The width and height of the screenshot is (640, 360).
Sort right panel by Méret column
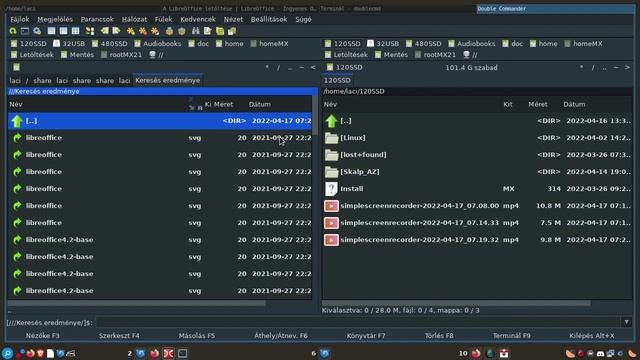(538, 104)
